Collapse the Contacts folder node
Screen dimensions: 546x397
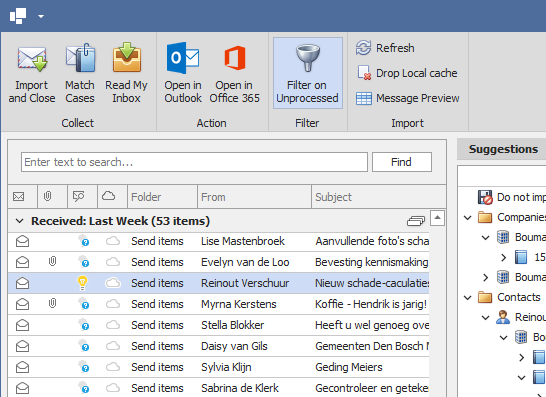click(468, 298)
